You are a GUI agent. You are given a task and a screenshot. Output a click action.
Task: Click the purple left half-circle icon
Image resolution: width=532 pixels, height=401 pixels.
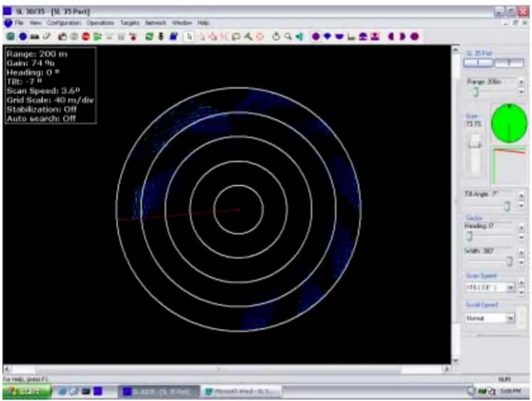[391, 36]
